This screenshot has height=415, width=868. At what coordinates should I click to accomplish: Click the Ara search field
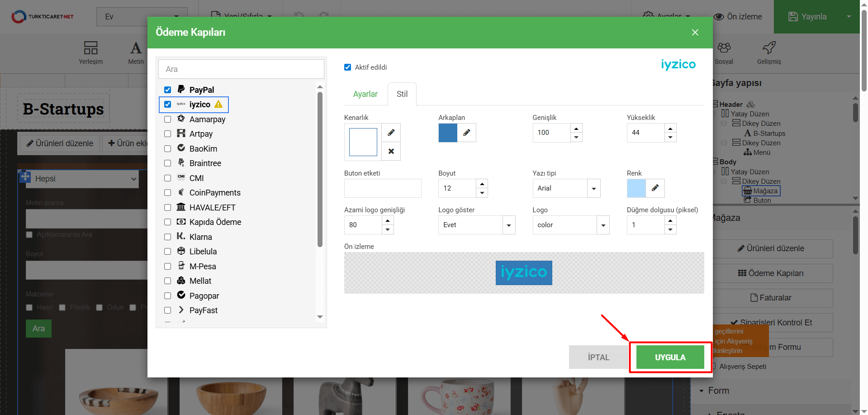(x=241, y=69)
